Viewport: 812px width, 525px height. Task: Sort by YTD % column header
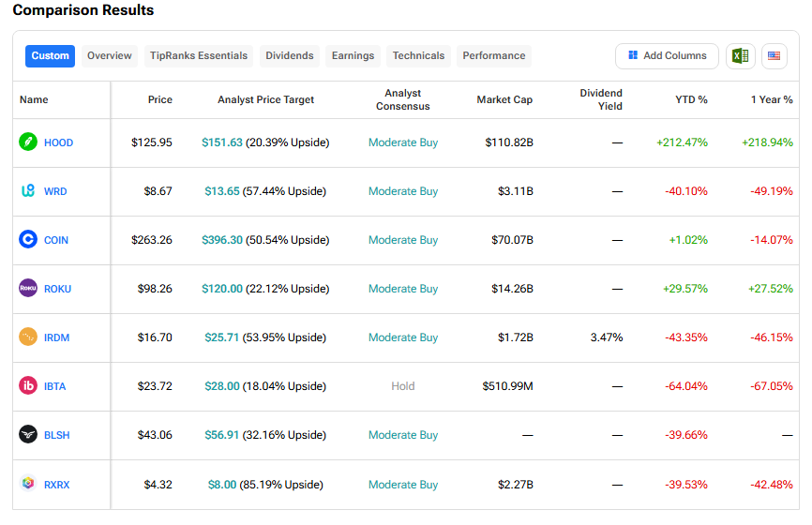click(691, 99)
